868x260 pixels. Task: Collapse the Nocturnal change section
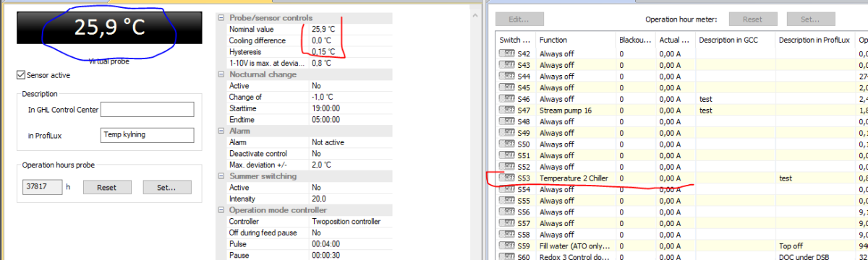coord(222,74)
